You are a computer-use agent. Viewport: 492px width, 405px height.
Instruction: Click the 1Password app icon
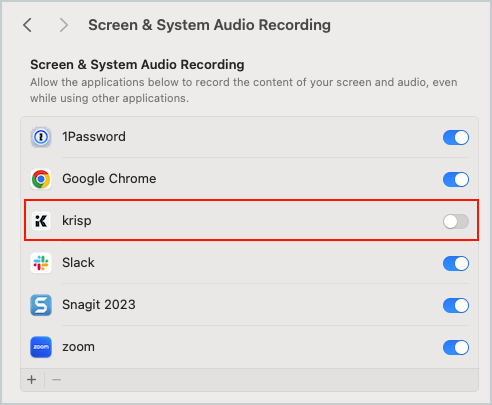point(41,137)
